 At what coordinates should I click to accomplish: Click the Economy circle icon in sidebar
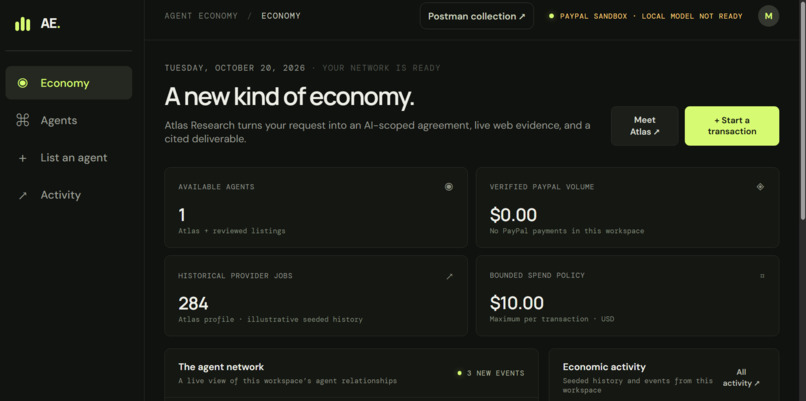23,83
